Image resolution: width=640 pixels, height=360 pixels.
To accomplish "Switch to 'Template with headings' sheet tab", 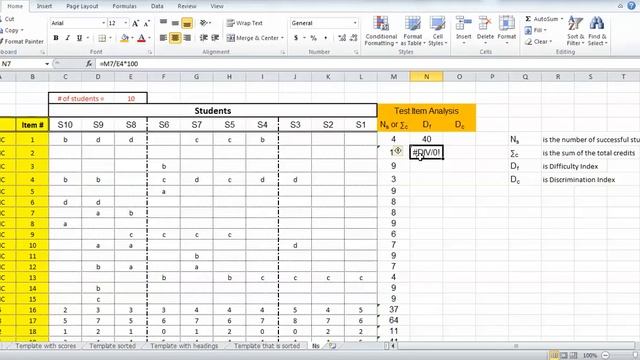I will [x=184, y=346].
